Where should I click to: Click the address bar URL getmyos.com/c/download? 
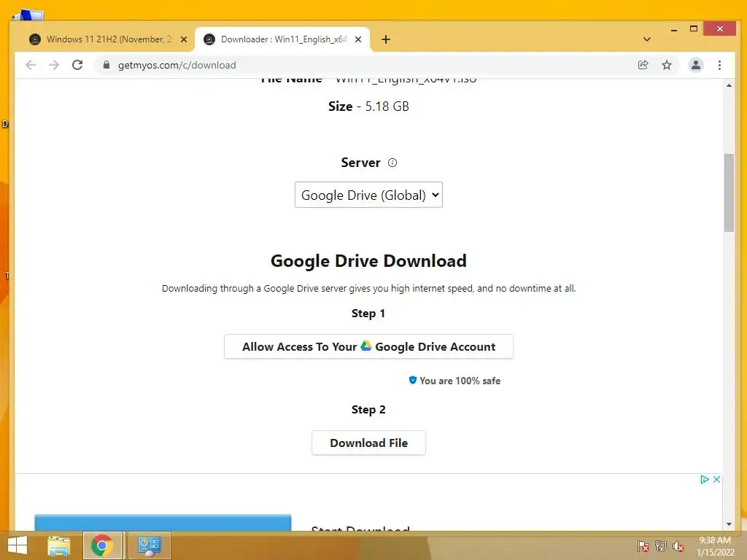click(x=177, y=65)
